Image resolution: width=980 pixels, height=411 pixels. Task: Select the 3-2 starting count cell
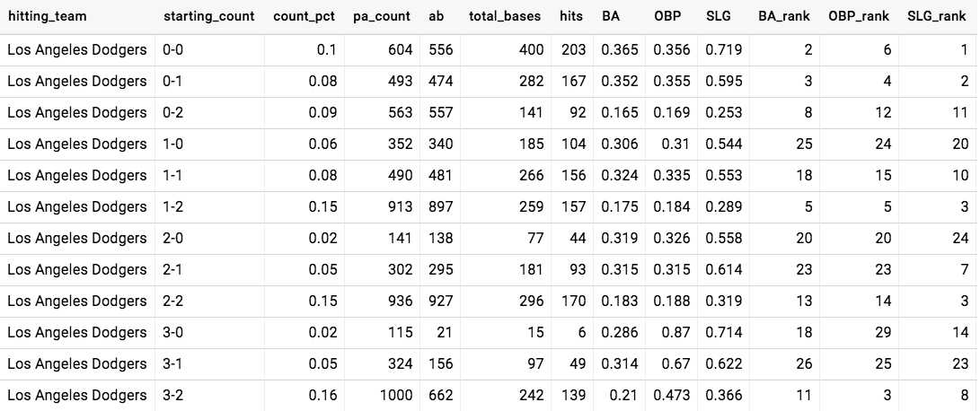tap(172, 396)
